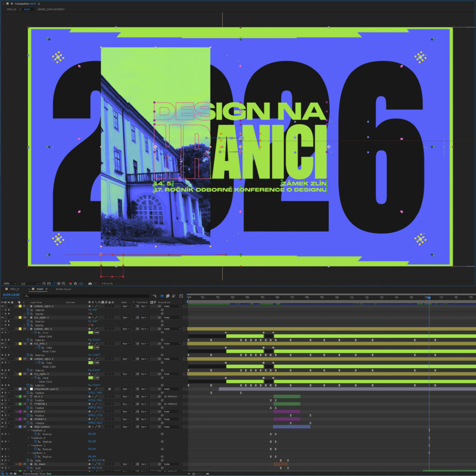Enable frame blending icon in timeline header
Image resolution: width=476 pixels, height=476 pixels.
[x=167, y=296]
